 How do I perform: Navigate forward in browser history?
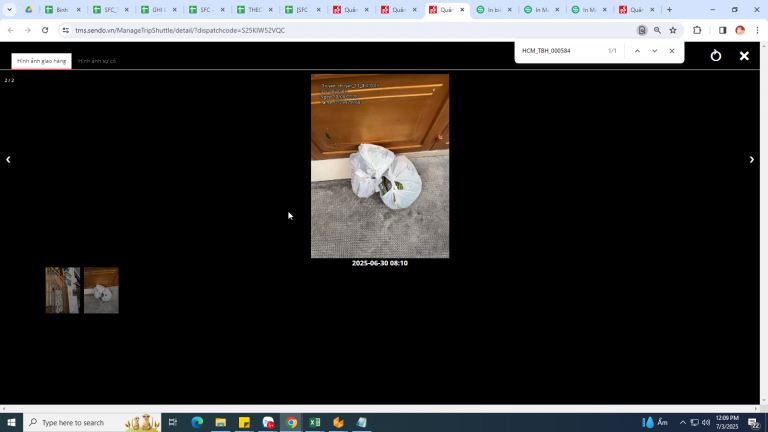tap(28, 30)
